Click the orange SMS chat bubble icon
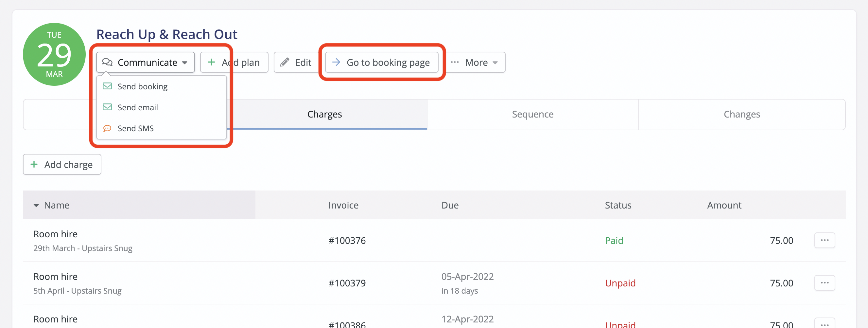The width and height of the screenshot is (868, 328). tap(107, 128)
